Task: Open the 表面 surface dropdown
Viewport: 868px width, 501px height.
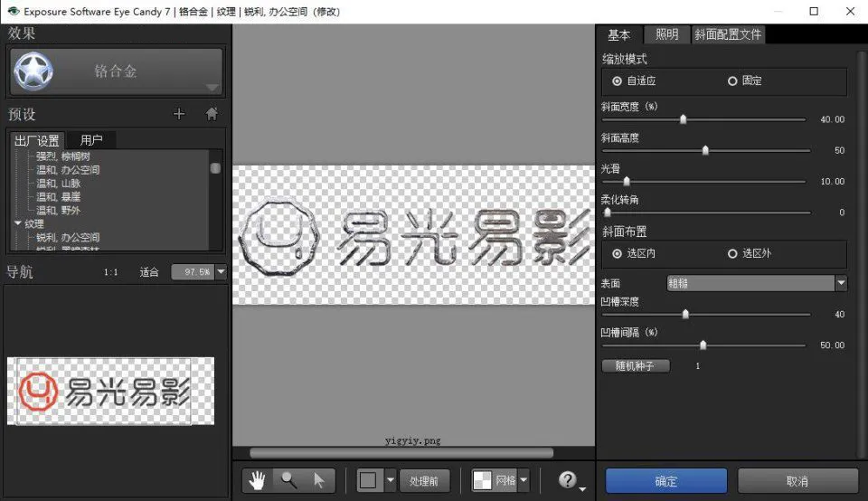Action: [x=841, y=283]
